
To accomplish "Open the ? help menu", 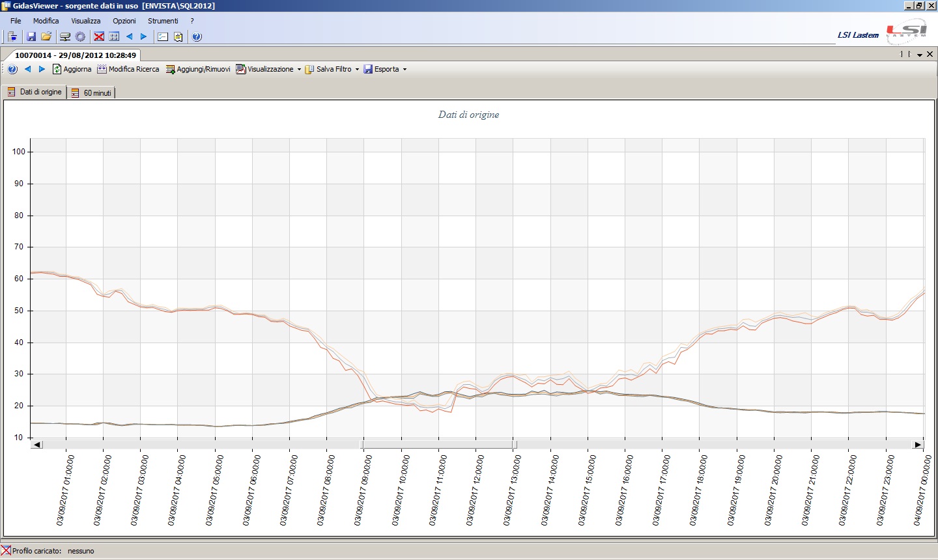I will (x=192, y=21).
